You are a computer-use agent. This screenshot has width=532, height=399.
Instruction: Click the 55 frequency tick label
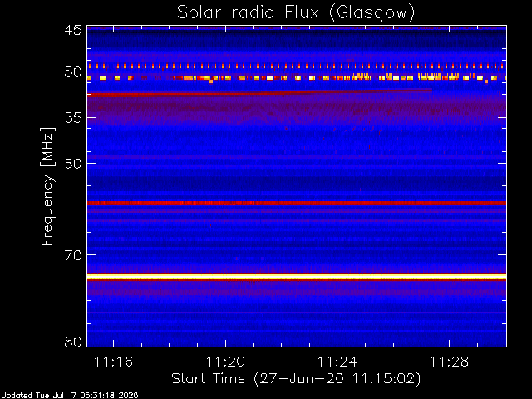tap(73, 118)
